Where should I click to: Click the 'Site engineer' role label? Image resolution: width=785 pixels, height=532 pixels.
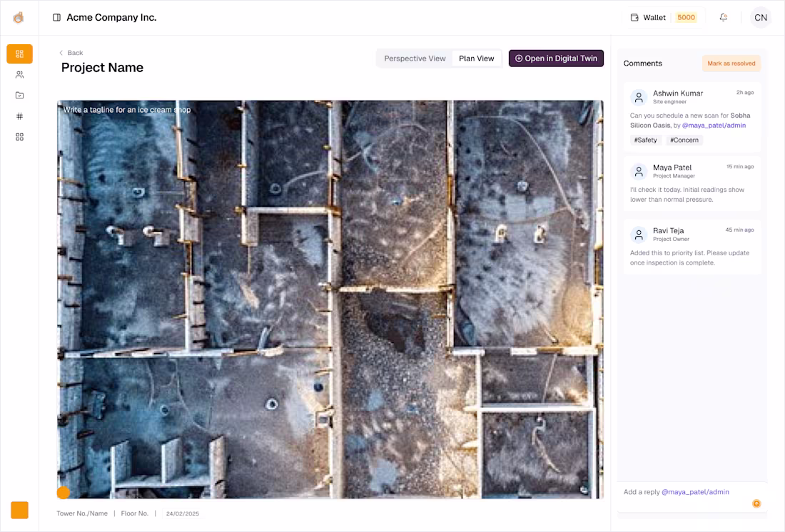coord(669,101)
